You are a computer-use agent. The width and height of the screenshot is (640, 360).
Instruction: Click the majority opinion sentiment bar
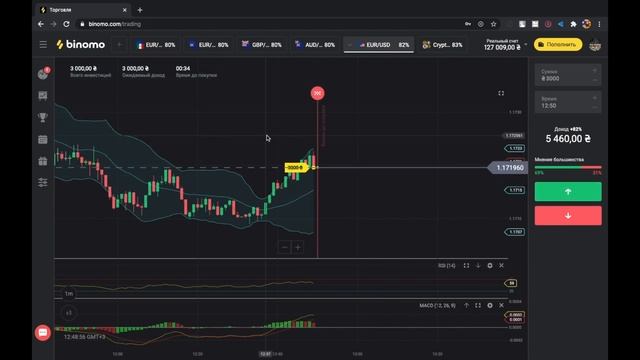point(568,167)
